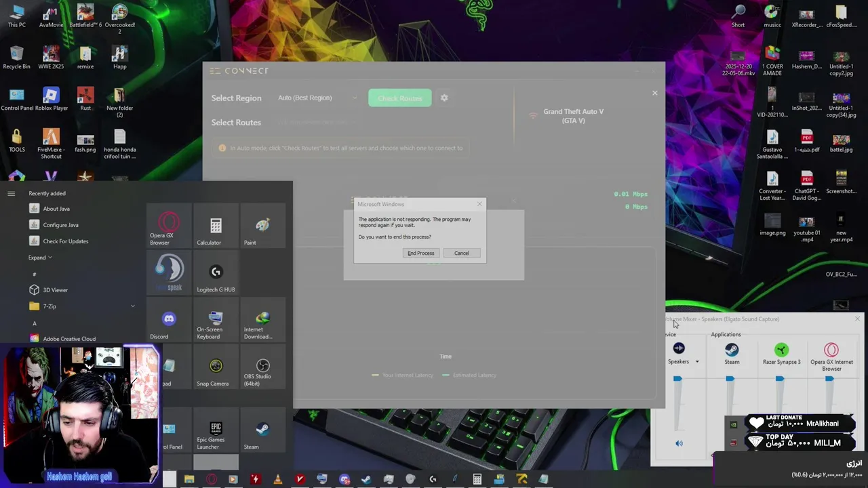Select the Rust desktop icon
Viewport: 868px width, 488px height.
click(85, 99)
